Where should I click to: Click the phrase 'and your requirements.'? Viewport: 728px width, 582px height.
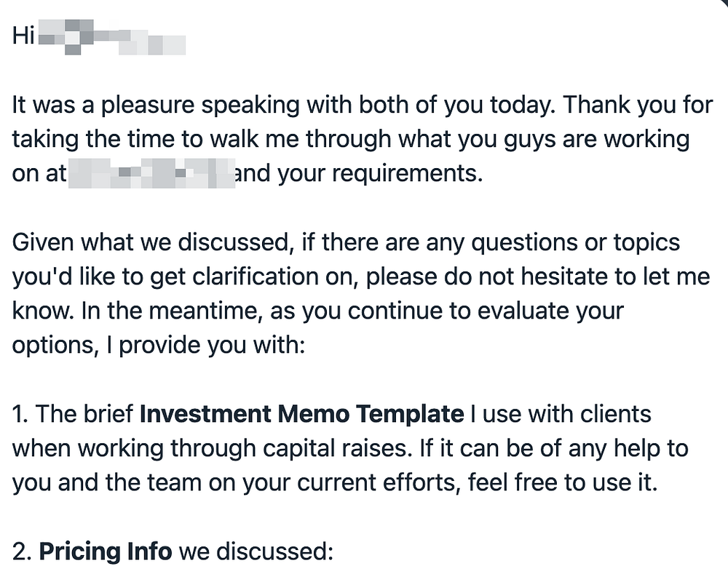point(359,175)
